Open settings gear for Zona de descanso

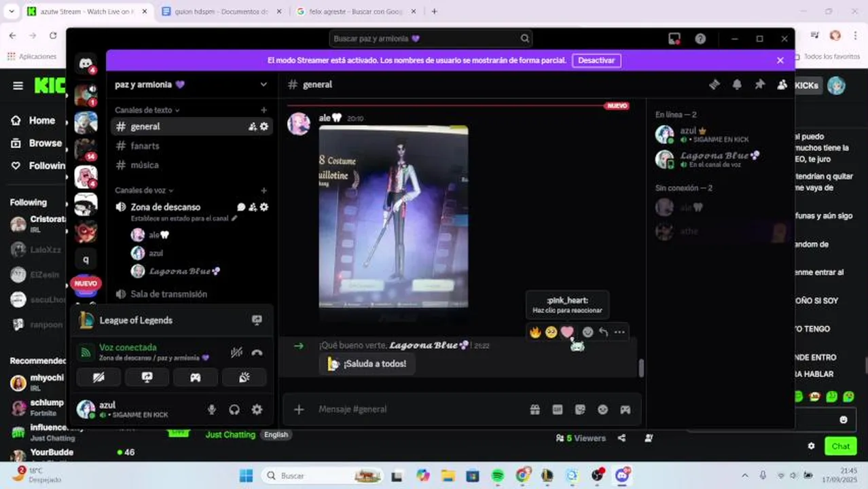tap(264, 207)
